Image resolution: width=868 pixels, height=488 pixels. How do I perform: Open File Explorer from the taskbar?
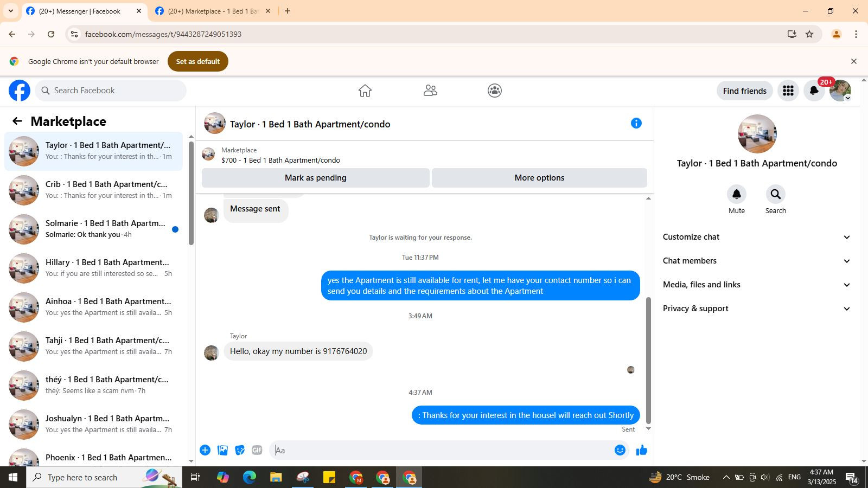[x=276, y=477]
